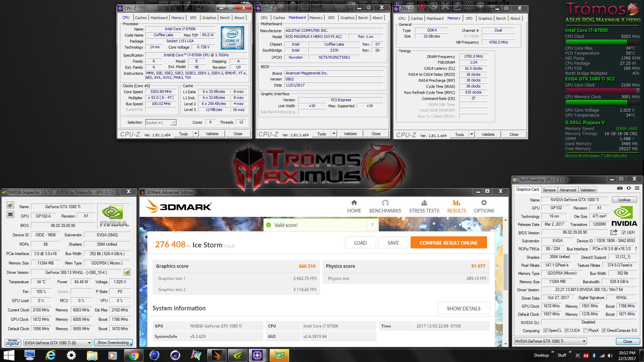
Task: Expand Tools dropdown arrow in first CPU-Z window
Action: pos(196,134)
